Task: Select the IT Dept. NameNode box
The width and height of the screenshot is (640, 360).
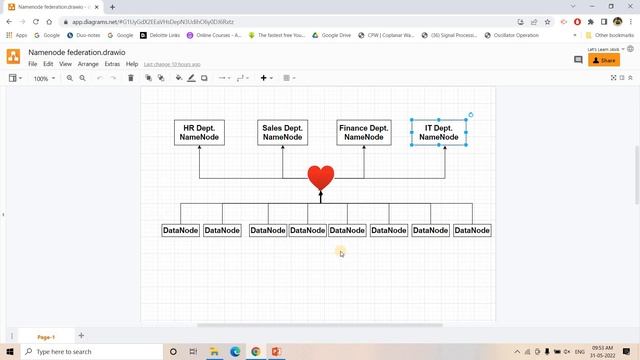Action: click(x=439, y=133)
